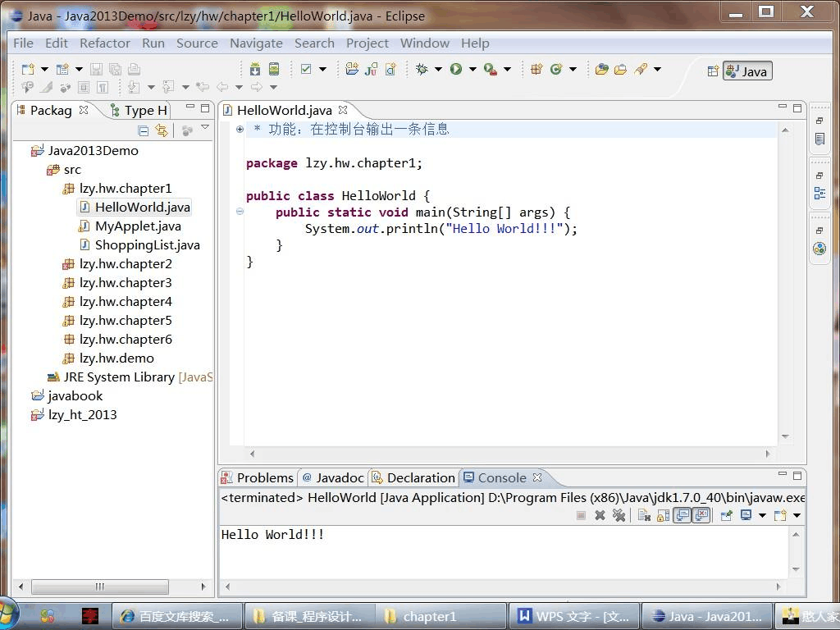The height and width of the screenshot is (630, 840).
Task: Click Pin Console icon
Action: coord(727,515)
